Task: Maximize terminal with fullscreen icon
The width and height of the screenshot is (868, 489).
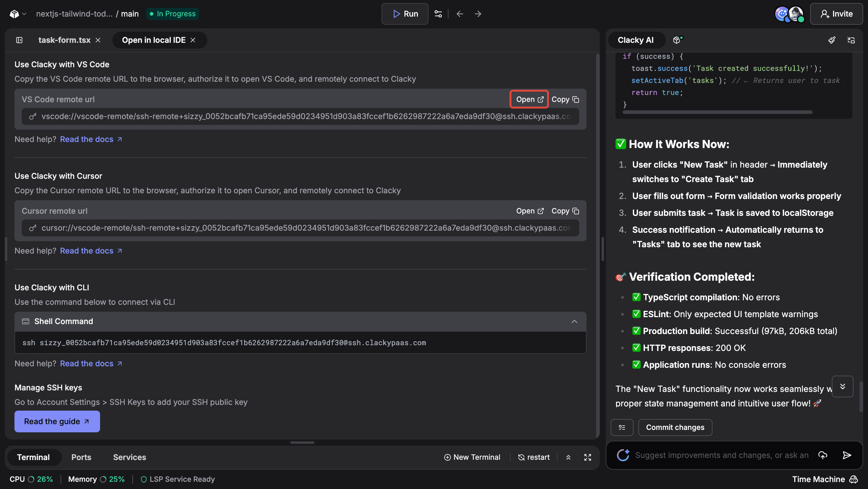Action: pyautogui.click(x=587, y=457)
